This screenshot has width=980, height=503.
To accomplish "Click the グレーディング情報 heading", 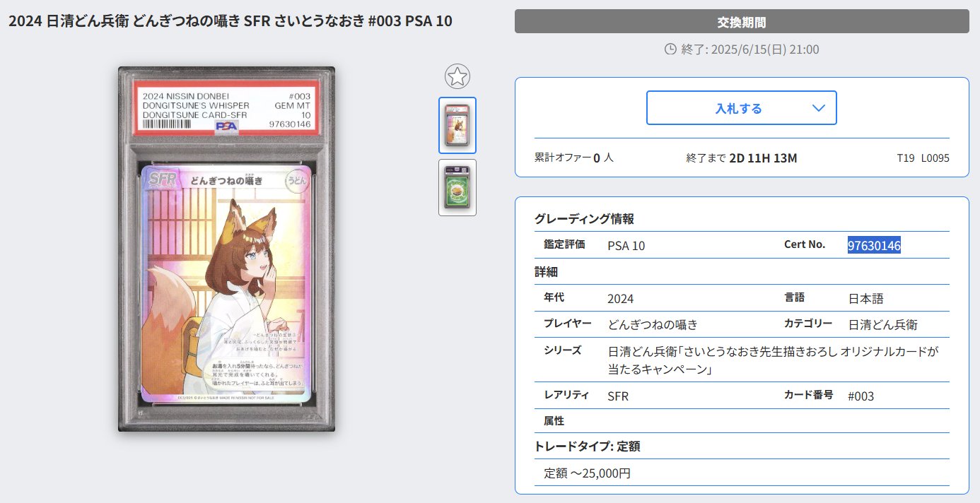I will coord(584,219).
